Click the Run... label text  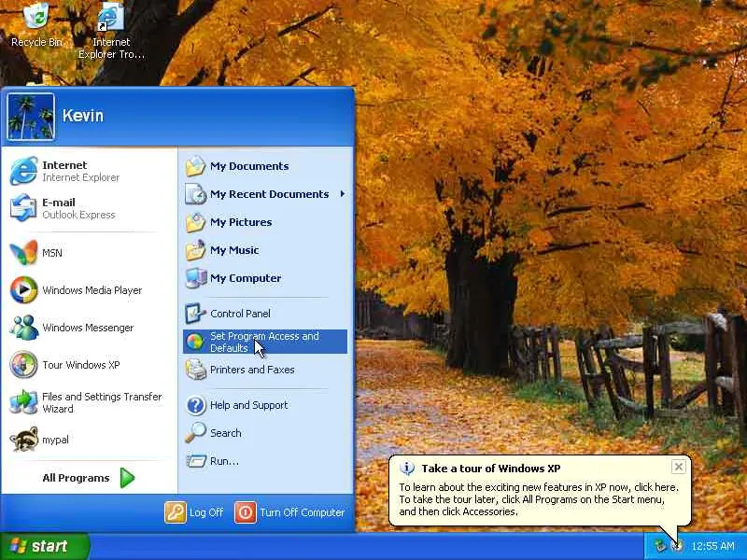[x=224, y=461]
